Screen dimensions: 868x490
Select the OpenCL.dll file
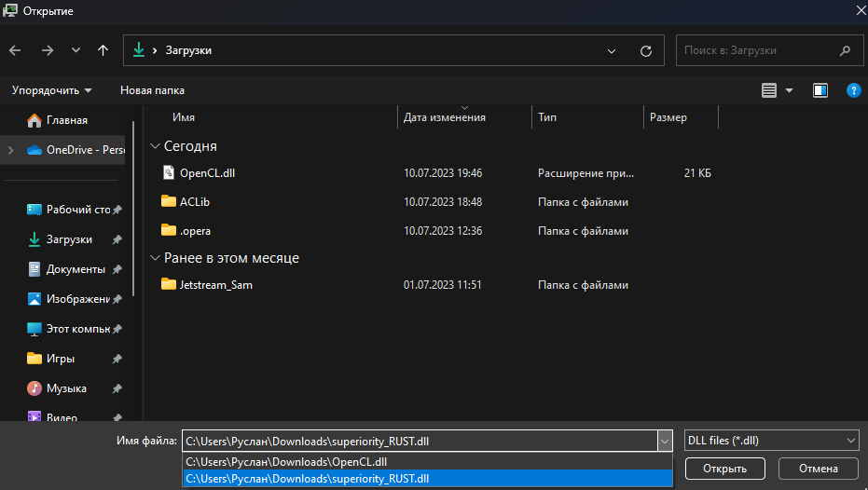coord(207,172)
